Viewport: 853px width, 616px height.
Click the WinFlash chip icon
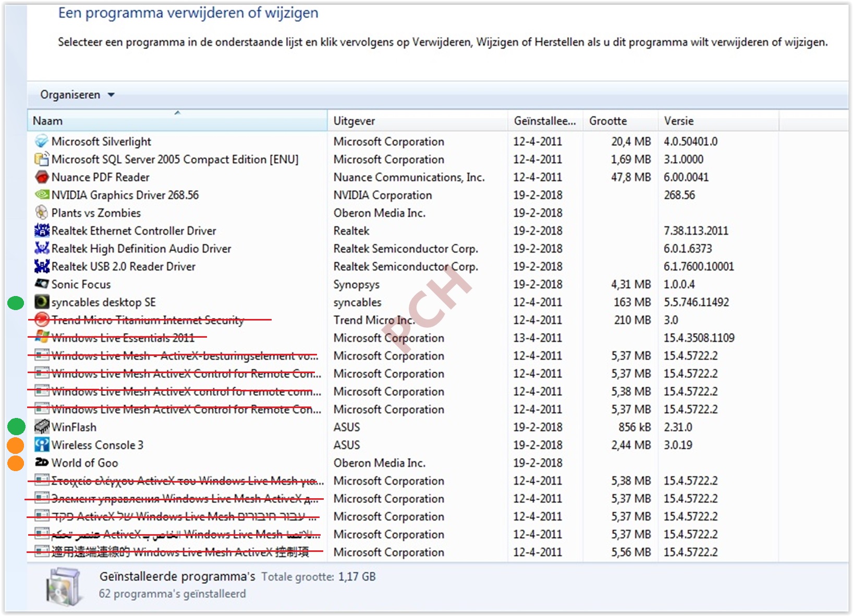[42, 427]
